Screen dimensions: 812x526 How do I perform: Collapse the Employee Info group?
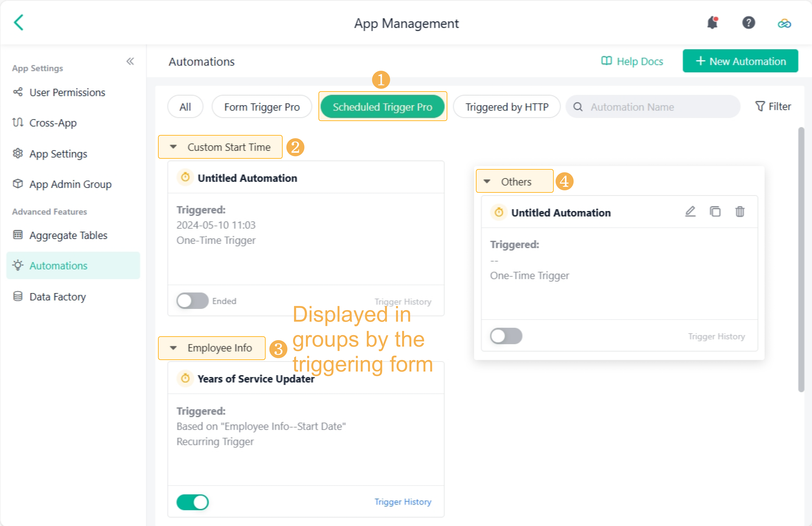173,348
